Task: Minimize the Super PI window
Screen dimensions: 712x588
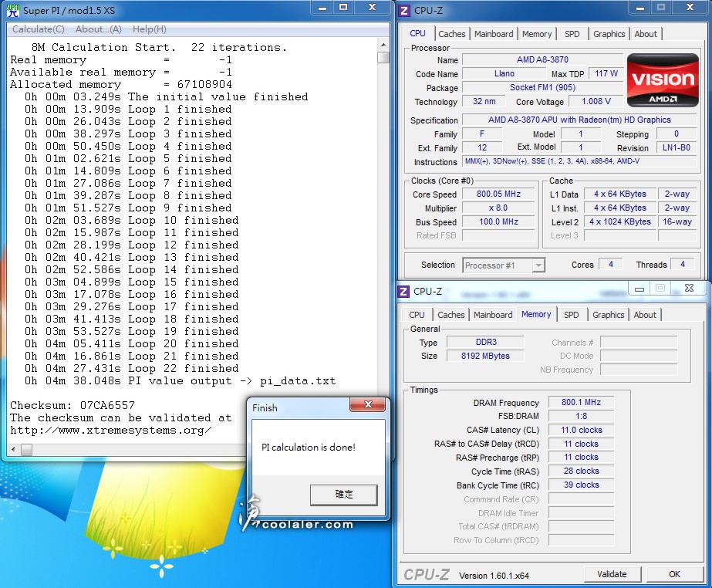Action: click(x=322, y=8)
